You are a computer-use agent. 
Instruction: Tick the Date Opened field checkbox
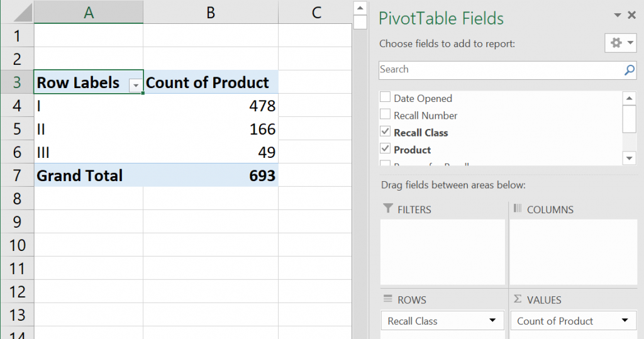pos(385,97)
